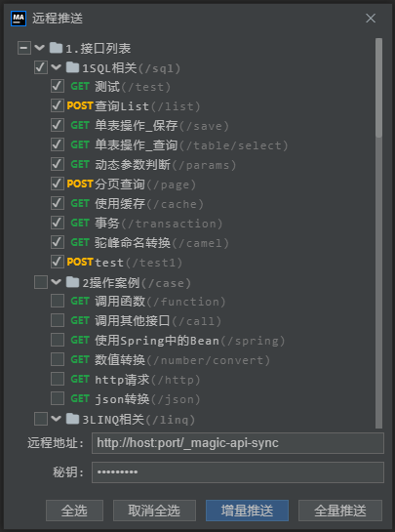Uncheck the 动态参数判断 checkbox
The width and height of the screenshot is (395, 532).
click(58, 164)
